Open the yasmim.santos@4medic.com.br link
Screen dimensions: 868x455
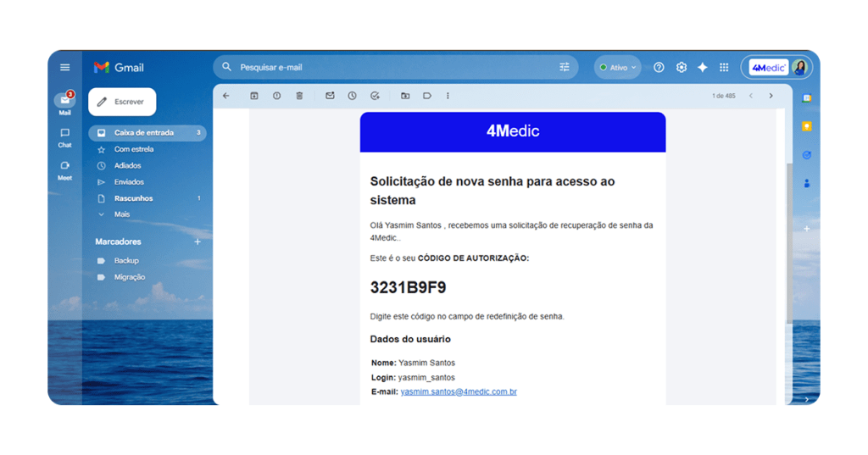point(459,391)
